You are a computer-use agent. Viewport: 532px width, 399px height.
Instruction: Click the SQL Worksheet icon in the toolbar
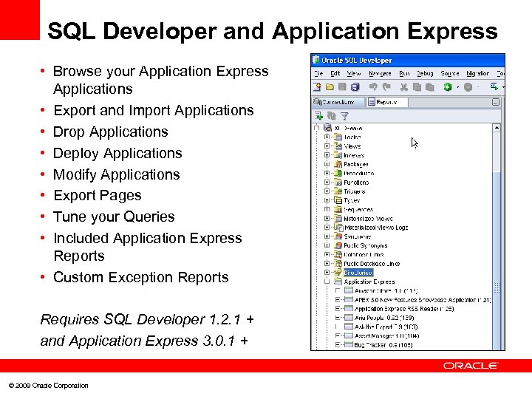coord(494,87)
